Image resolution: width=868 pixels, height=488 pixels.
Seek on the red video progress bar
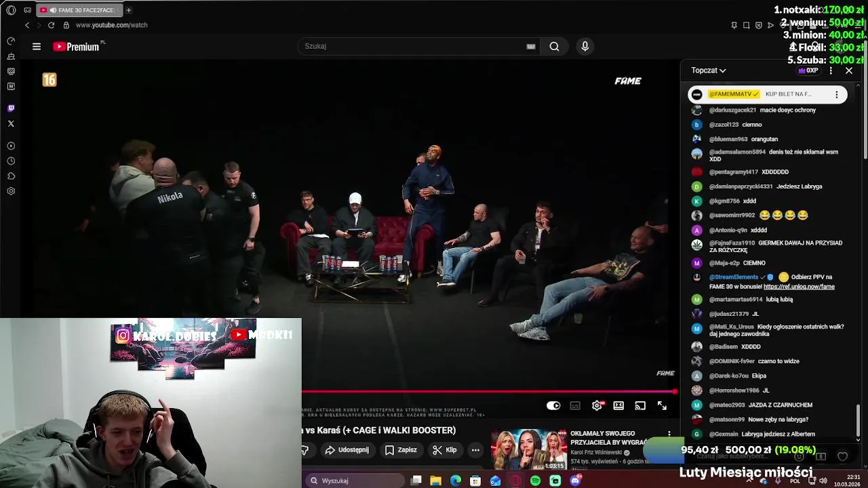click(488, 392)
